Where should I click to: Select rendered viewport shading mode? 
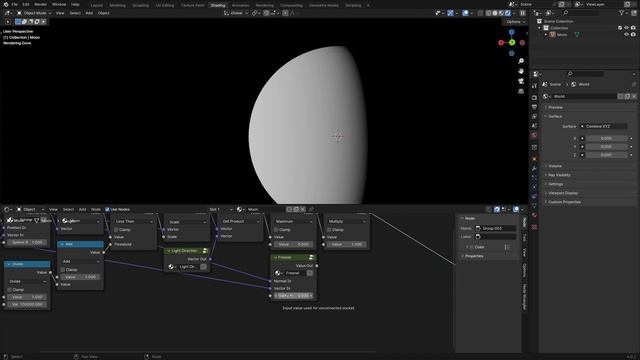[x=508, y=13]
